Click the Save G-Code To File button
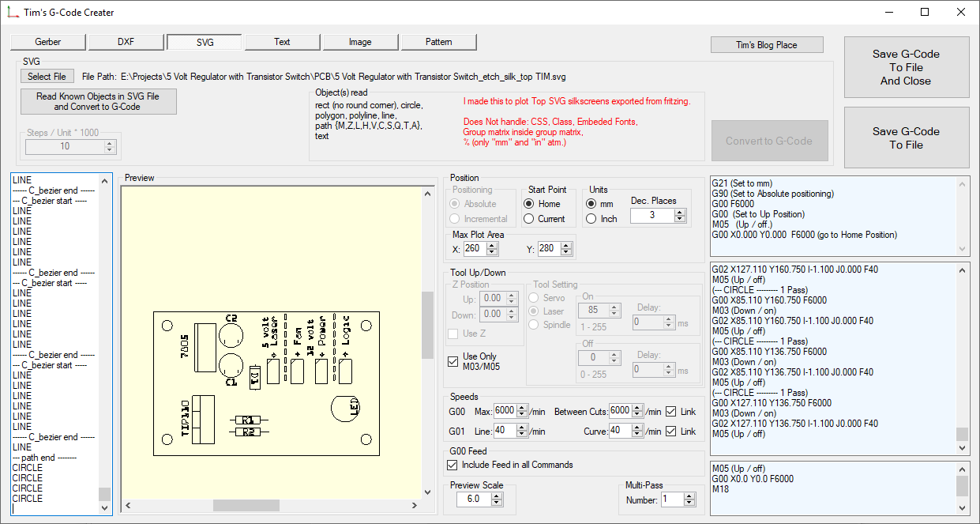980x524 pixels. [x=906, y=138]
